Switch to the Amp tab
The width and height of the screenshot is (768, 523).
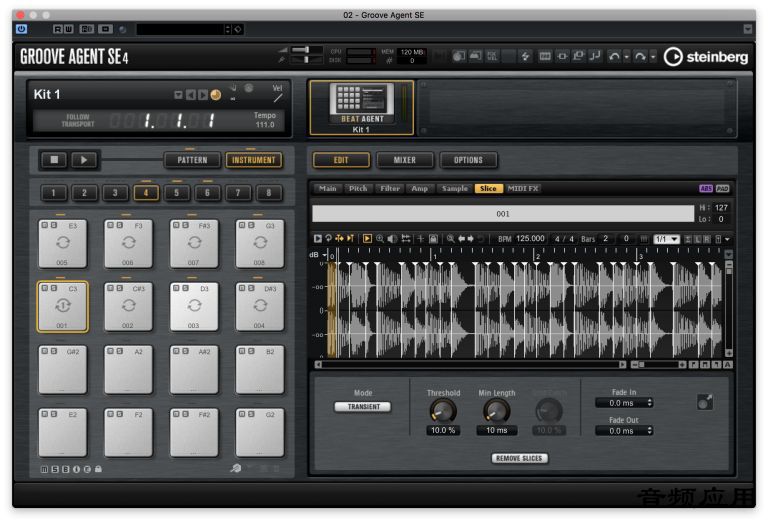coord(420,189)
